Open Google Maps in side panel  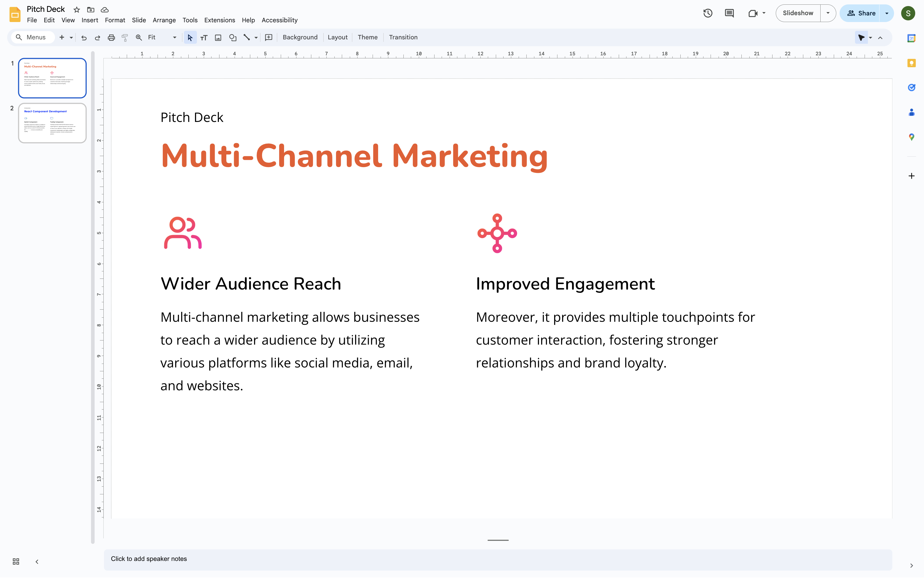point(911,137)
